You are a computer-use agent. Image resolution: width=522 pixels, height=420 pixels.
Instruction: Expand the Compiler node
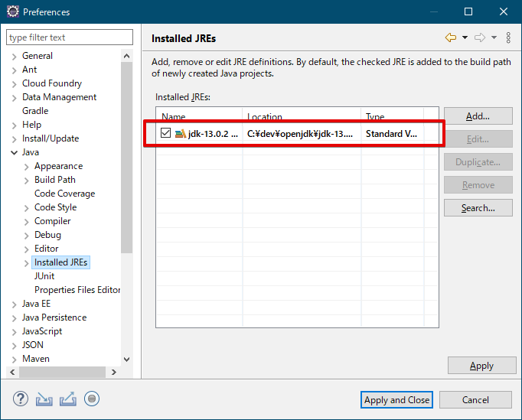tap(26, 222)
